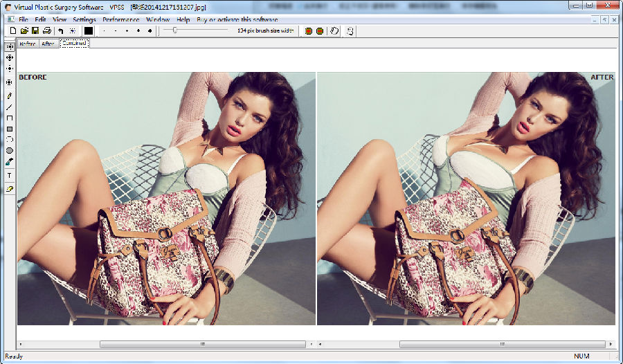The height and width of the screenshot is (364, 623).
Task: Select the eraser tool at sidebar bottom
Action: [x=10, y=189]
